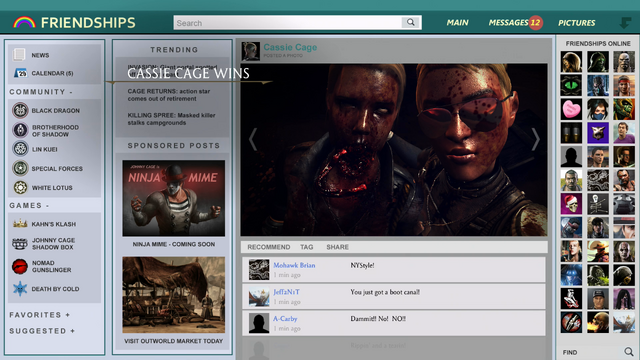Click the magnifier search button
This screenshot has height=360, width=640.
click(x=411, y=22)
